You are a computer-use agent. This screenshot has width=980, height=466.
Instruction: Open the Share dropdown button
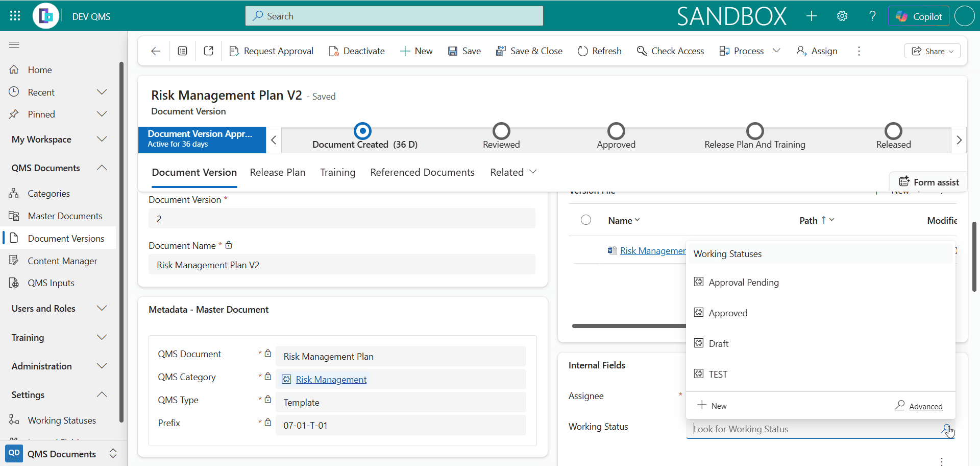pos(933,51)
